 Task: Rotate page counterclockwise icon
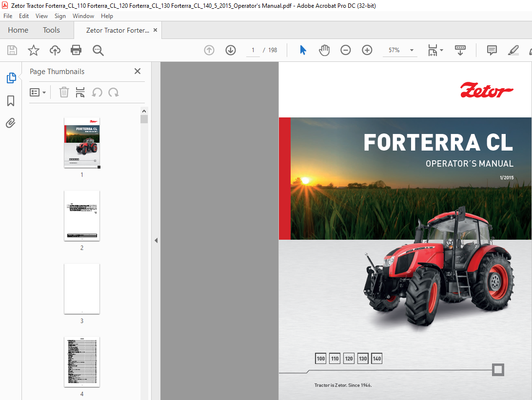pos(97,92)
